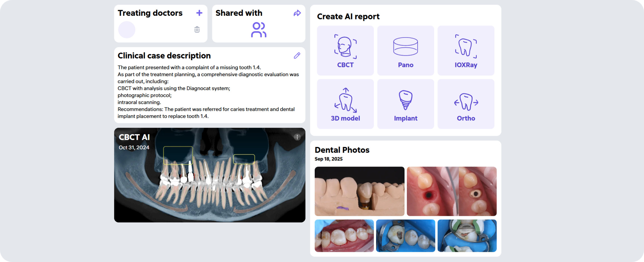Open the shared users people icon

(259, 30)
